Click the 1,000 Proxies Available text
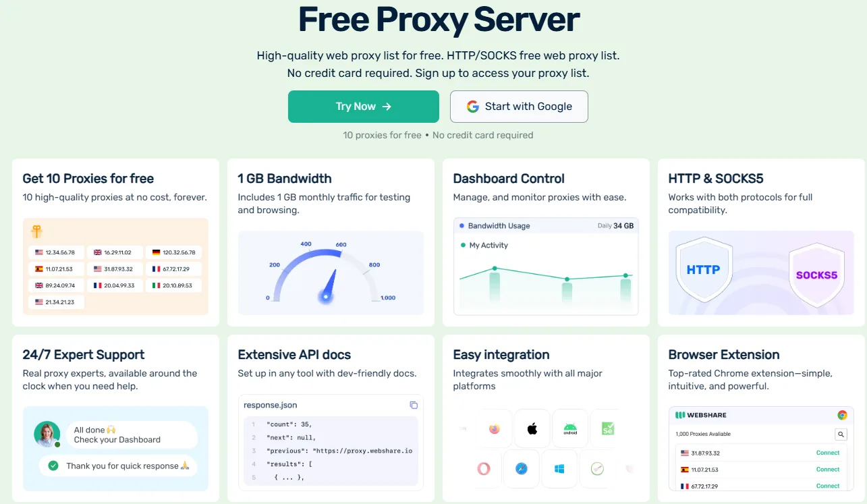 click(703, 434)
